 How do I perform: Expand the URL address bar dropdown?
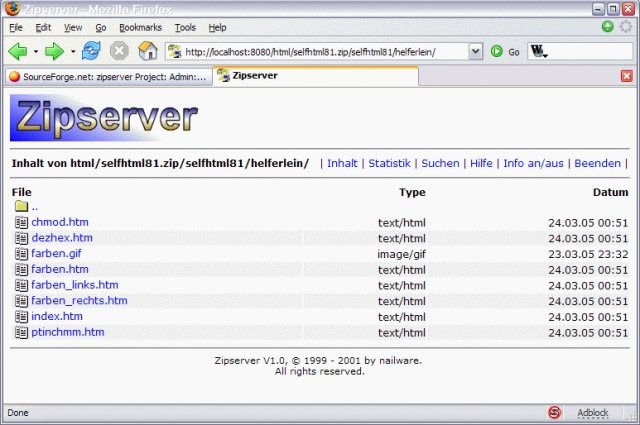pos(475,51)
